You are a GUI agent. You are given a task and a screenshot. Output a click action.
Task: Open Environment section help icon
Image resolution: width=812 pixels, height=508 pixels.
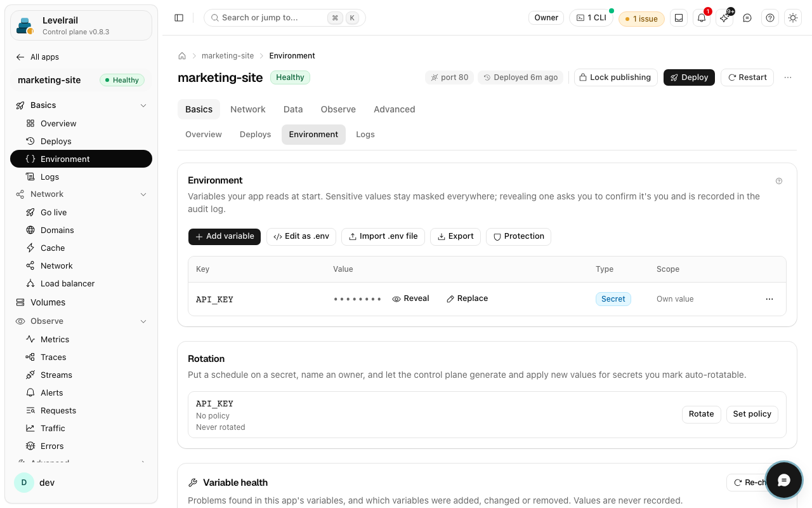coord(779,181)
